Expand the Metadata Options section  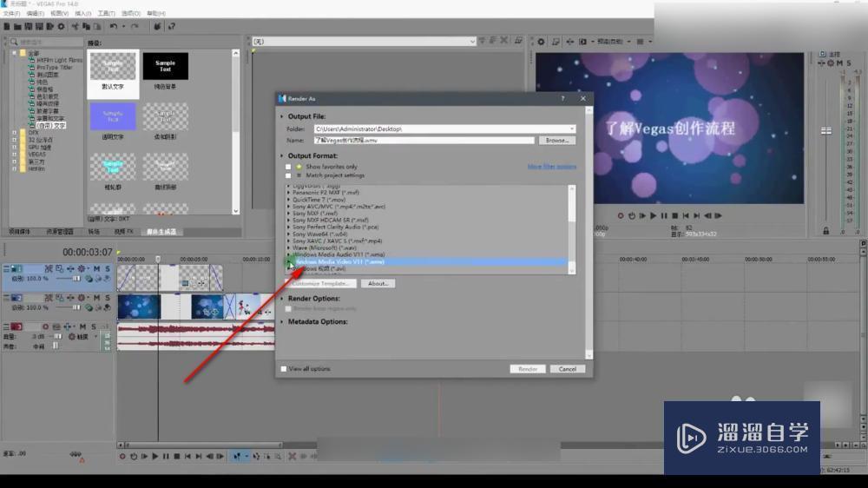point(282,322)
